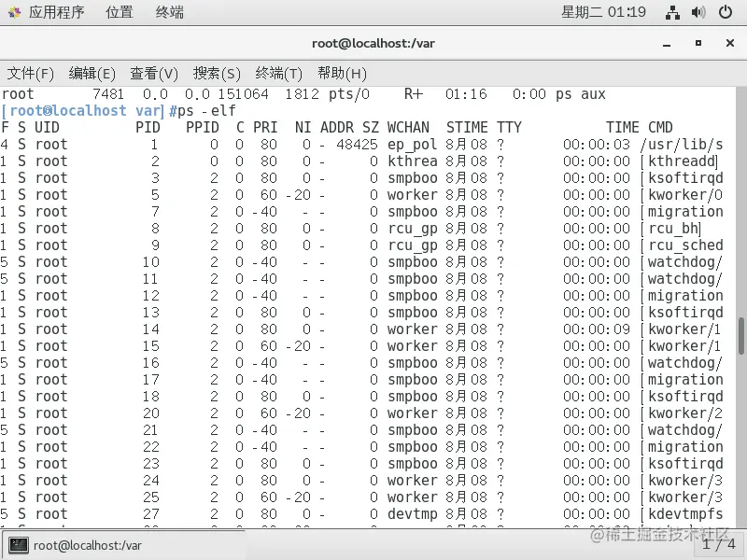Click the PID value 14
The image size is (747, 560).
click(151, 329)
